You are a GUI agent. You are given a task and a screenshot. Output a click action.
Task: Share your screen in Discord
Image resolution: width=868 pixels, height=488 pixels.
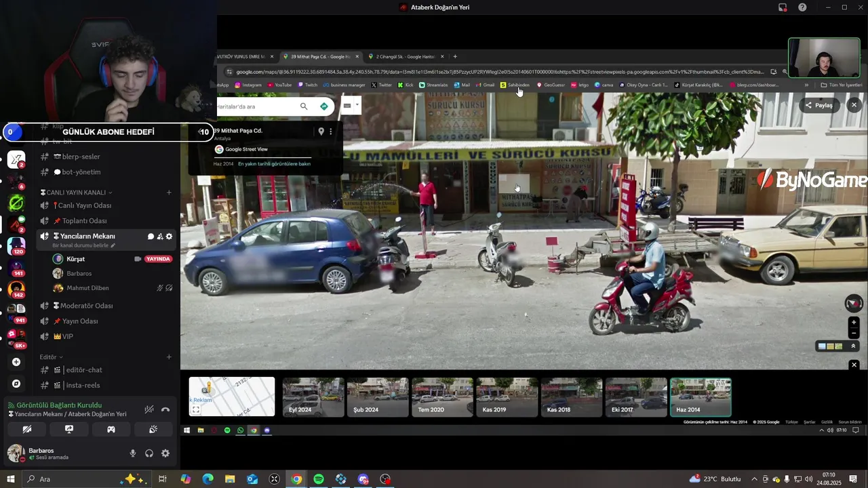tap(69, 429)
